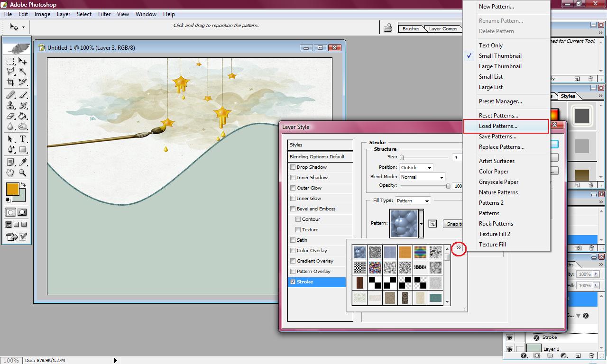Enable the Bevel and Emboss checkbox
The image size is (607, 364).
pos(293,209)
